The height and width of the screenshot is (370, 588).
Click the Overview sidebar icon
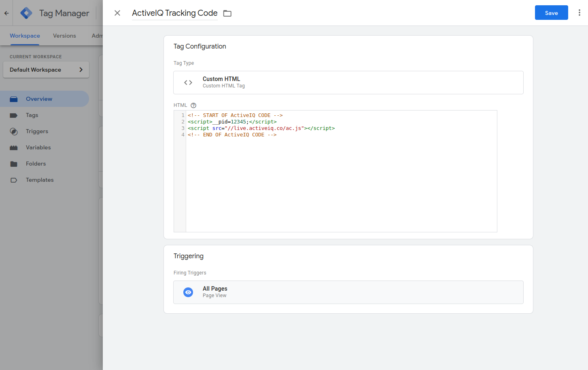click(x=14, y=99)
